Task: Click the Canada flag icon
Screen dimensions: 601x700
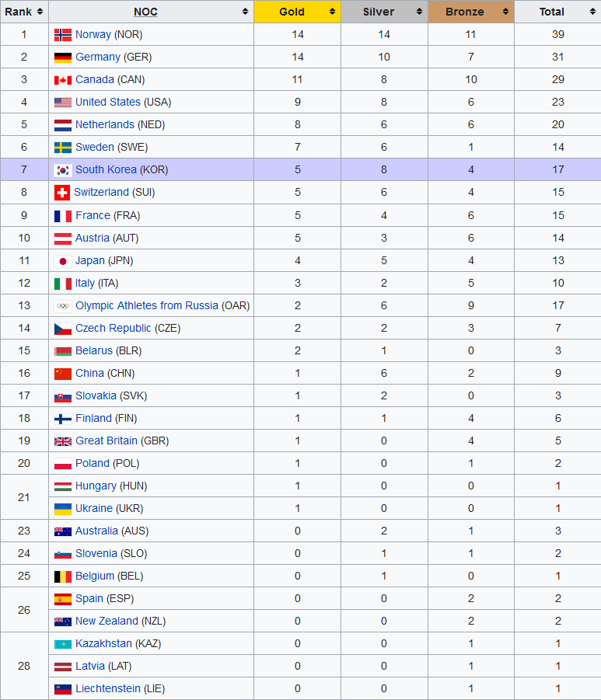Action: [62, 80]
